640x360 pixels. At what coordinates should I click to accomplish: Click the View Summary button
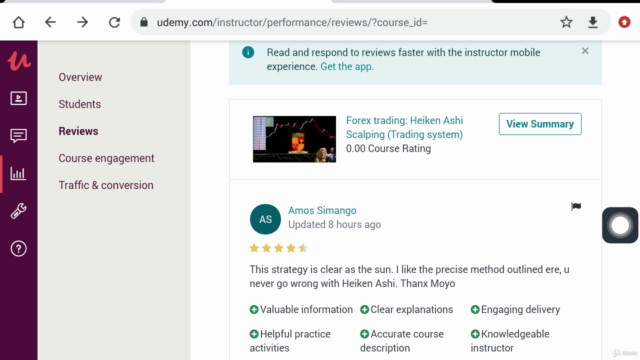click(x=540, y=124)
